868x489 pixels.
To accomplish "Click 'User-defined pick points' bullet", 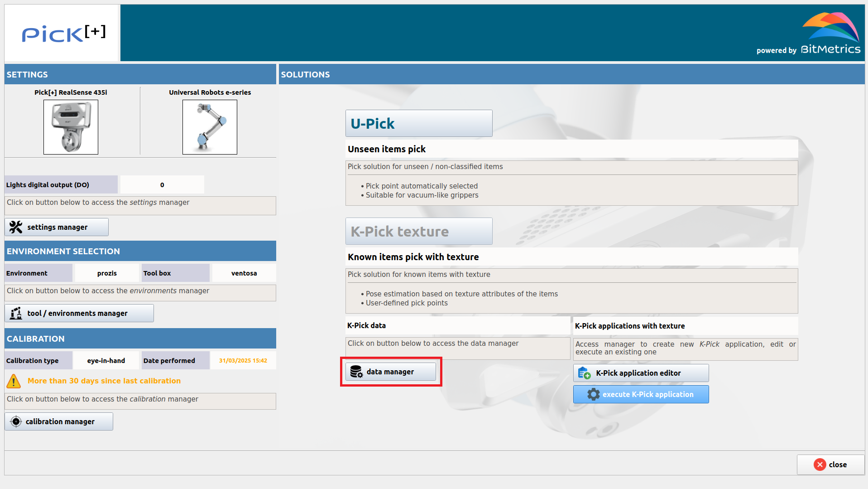I will coord(407,303).
